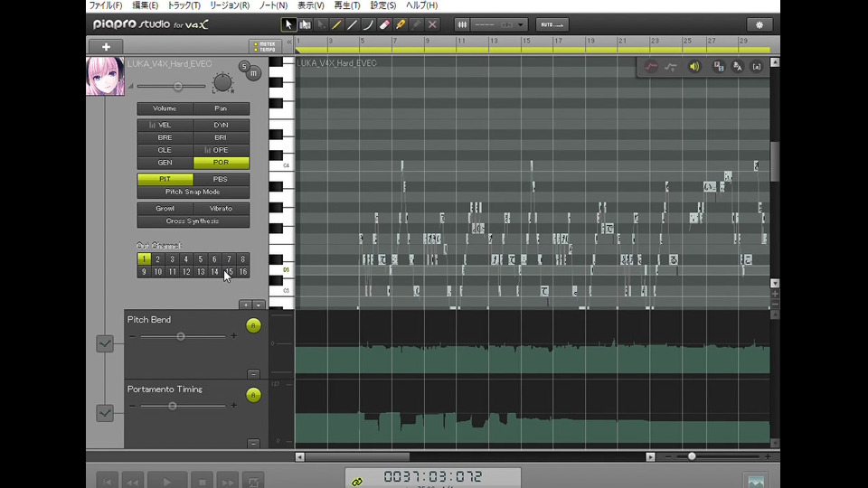Screen dimensions: 868x488
Task: Toggle the VEL parameter
Action: tap(165, 125)
